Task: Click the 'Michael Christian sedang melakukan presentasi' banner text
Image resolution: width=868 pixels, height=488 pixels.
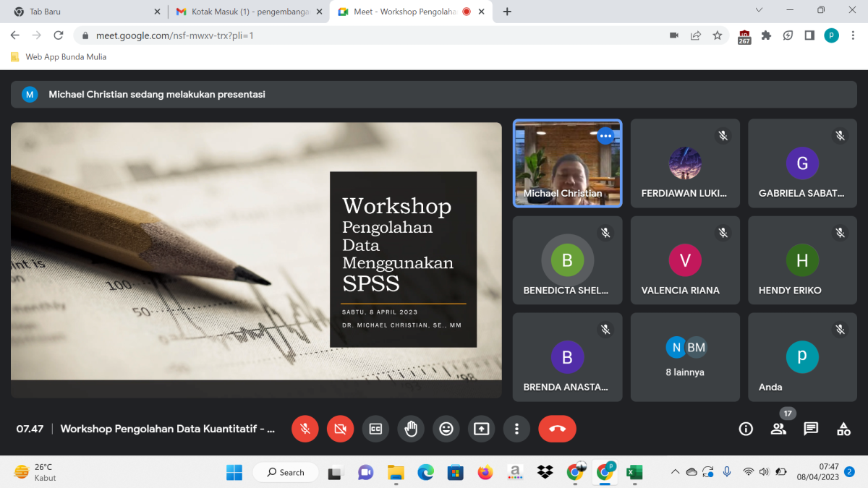Action: tap(157, 94)
